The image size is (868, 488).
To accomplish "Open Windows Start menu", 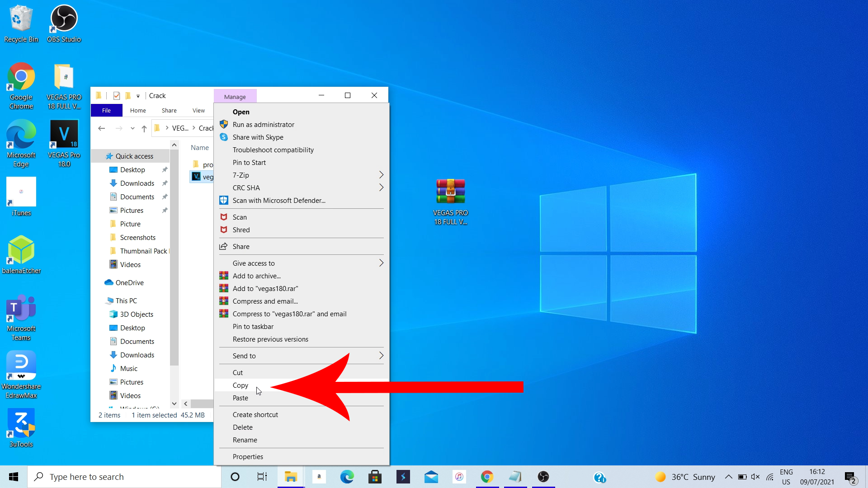I will pos(14,477).
